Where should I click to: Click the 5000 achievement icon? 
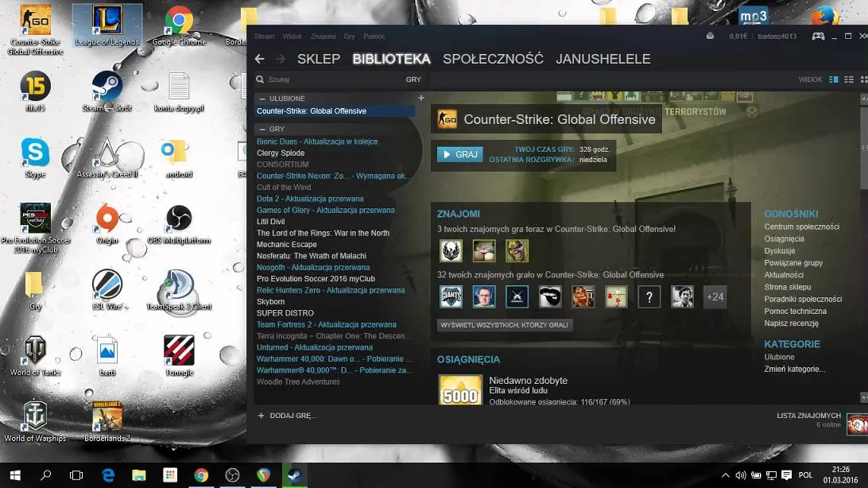460,389
